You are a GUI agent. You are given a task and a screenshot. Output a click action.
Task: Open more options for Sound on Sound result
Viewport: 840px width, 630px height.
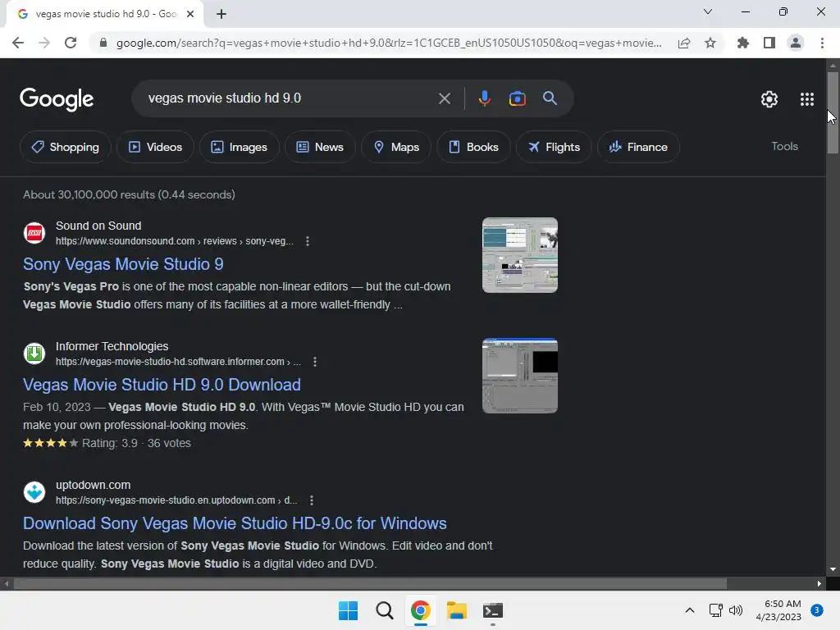point(308,241)
